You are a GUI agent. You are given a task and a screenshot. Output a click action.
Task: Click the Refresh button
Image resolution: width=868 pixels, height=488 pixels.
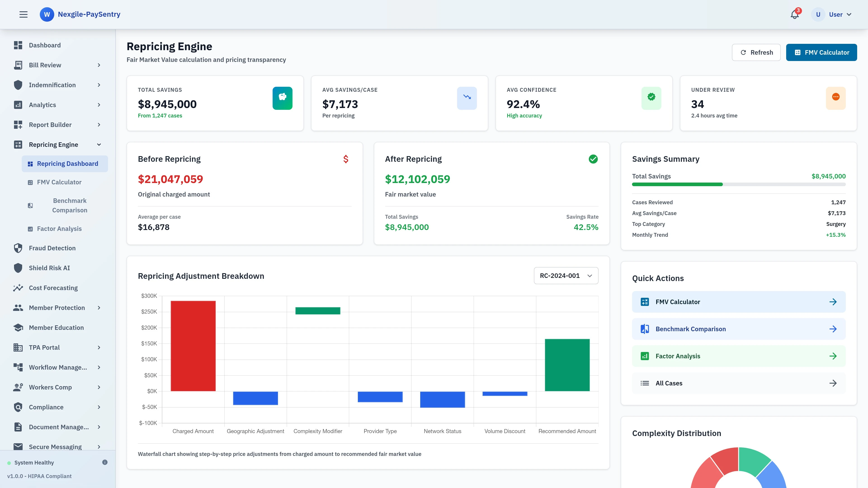[756, 52]
